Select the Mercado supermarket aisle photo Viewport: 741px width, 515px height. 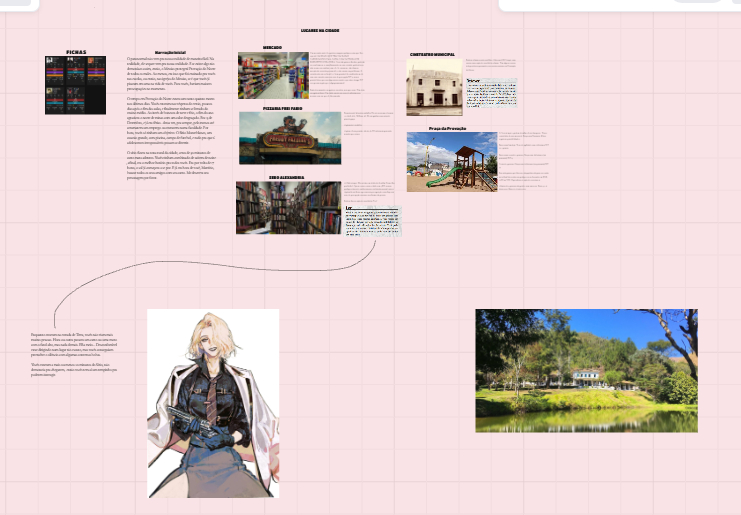pos(273,76)
